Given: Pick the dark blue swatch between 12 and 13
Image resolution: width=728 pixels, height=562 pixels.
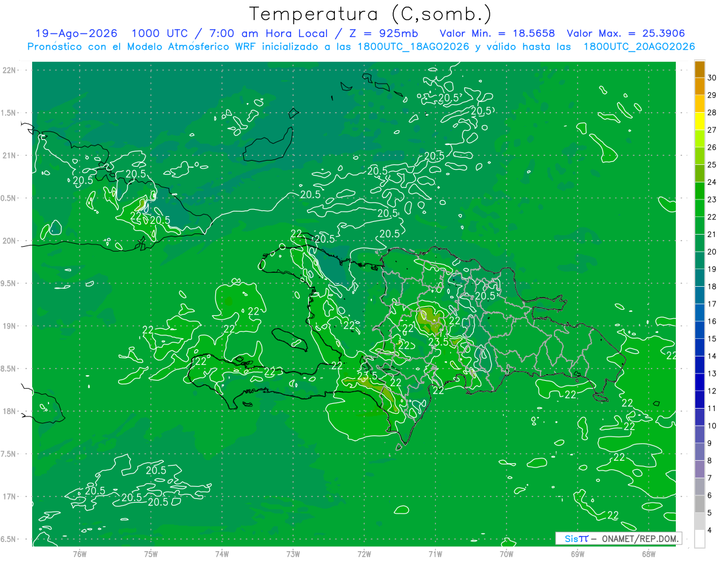Looking at the screenshot, I should coord(699,382).
